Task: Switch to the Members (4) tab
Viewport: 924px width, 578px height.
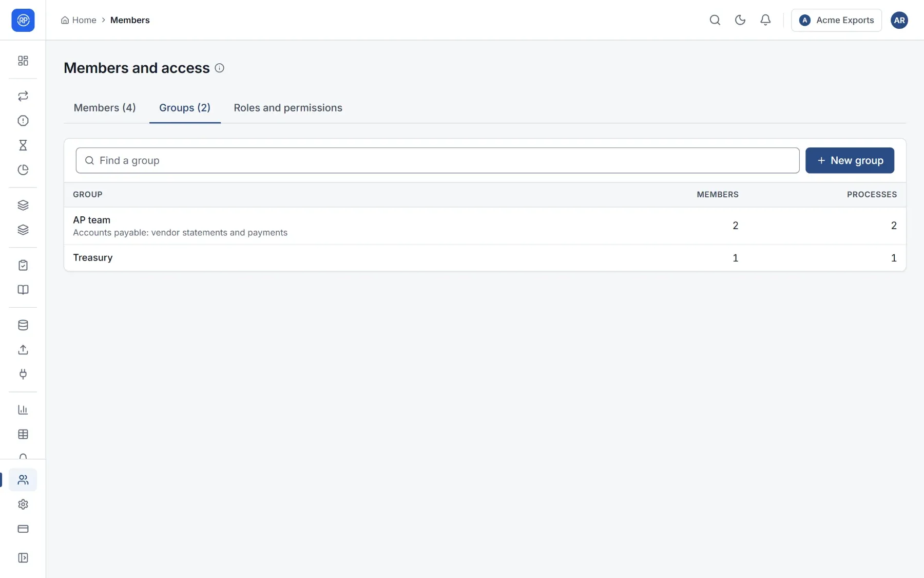Action: [x=105, y=108]
